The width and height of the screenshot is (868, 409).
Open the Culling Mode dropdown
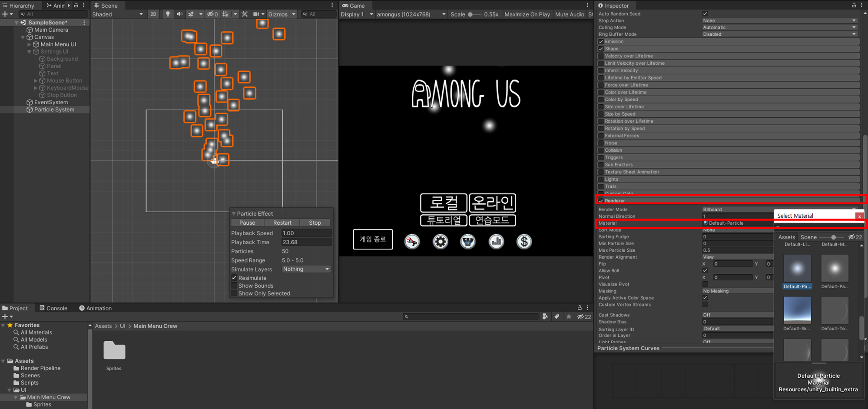click(779, 27)
